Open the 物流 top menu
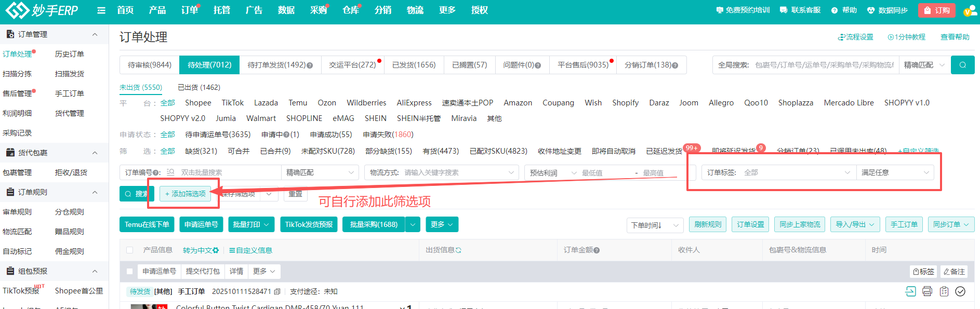980x309 pixels. pos(415,10)
